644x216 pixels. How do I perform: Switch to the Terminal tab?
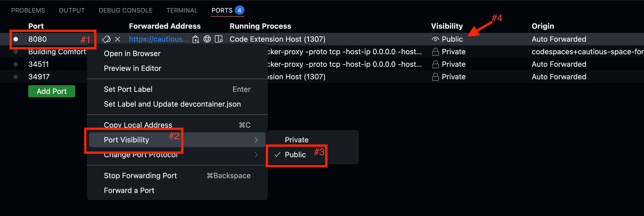coord(182,10)
